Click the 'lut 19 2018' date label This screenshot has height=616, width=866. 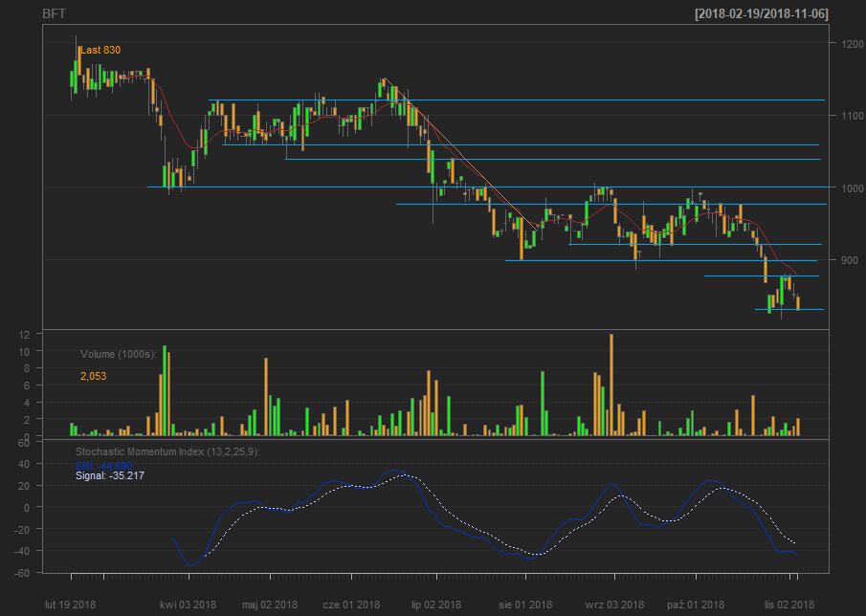(70, 605)
